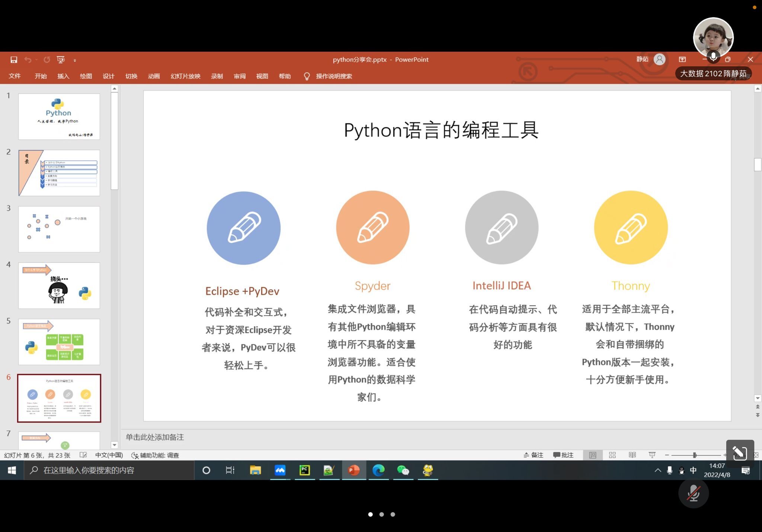This screenshot has height=532, width=762.
Task: Open the 幻灯片放映 ribbon tab
Action: [185, 76]
